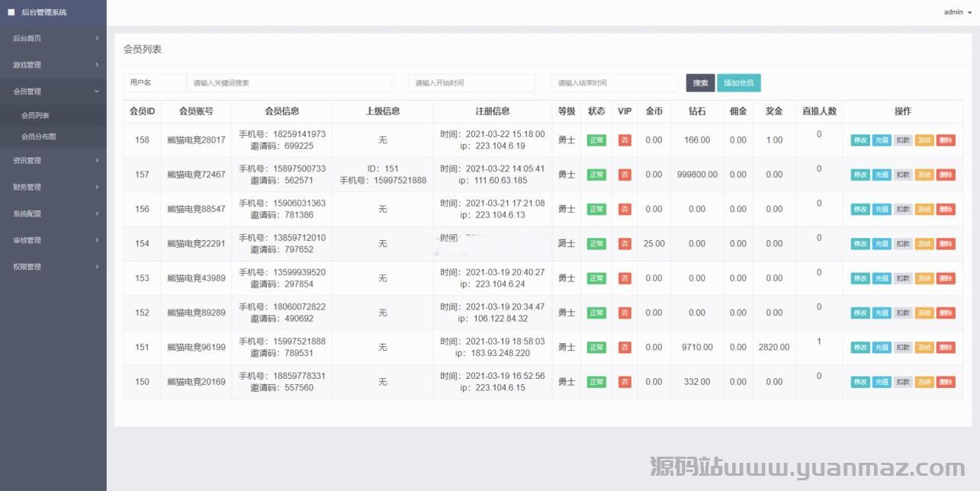Click the dark 搜索 search button
Viewport: 980px width, 491px height.
[x=700, y=83]
